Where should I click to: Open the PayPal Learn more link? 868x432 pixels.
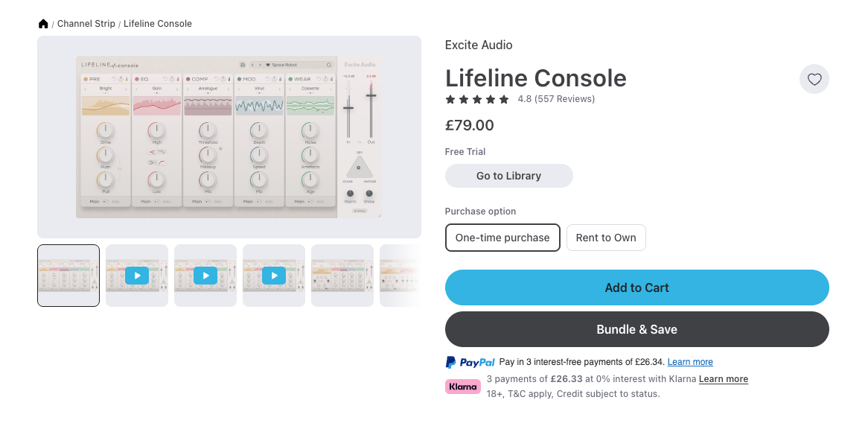pyautogui.click(x=690, y=362)
